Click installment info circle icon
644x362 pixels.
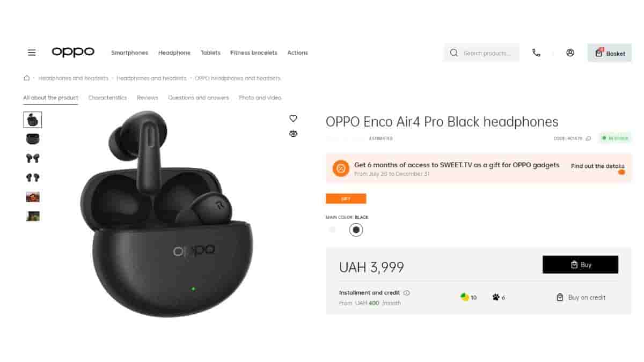(407, 293)
